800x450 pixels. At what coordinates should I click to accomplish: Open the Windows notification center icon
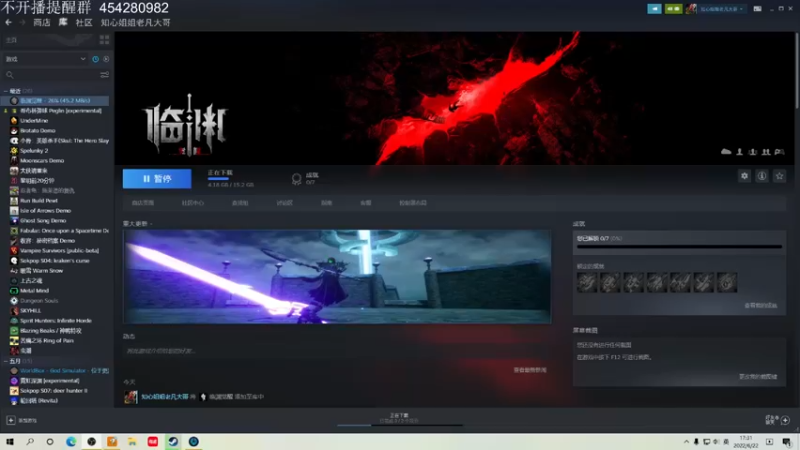pyautogui.click(x=786, y=442)
